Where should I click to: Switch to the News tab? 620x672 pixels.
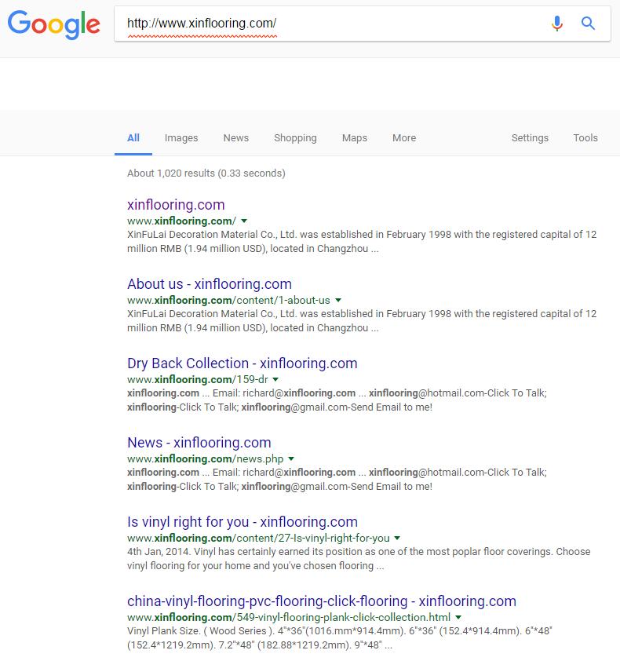tap(235, 137)
